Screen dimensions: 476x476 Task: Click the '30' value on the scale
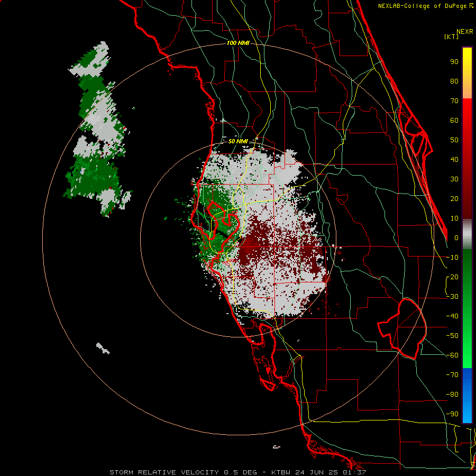click(x=454, y=179)
